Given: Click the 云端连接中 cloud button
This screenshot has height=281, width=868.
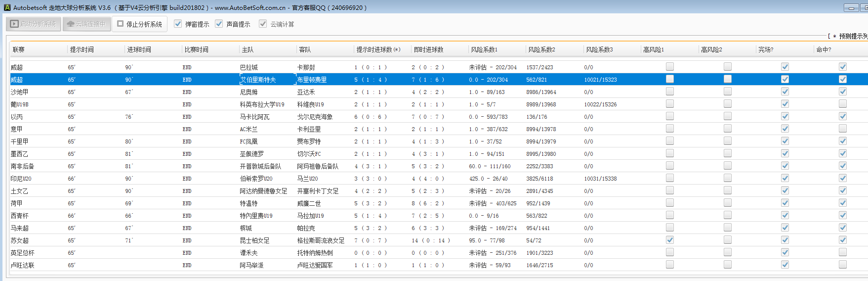Looking at the screenshot, I should (86, 24).
